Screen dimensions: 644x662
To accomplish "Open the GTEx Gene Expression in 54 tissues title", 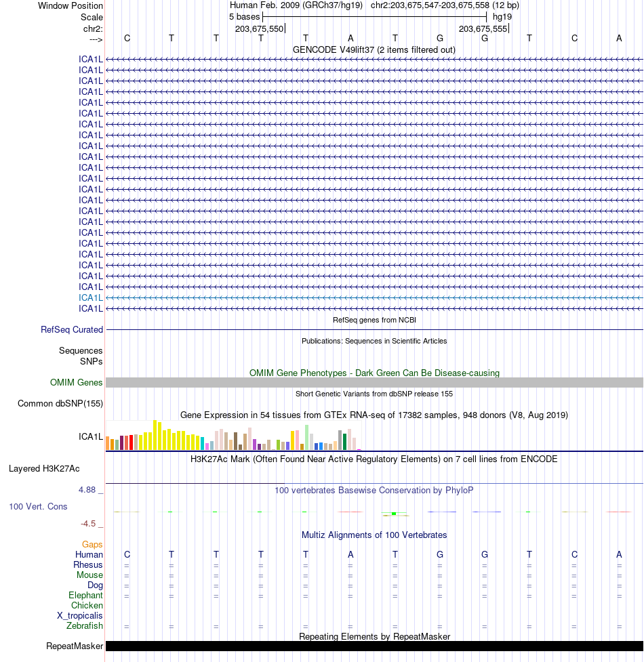I will tap(374, 415).
